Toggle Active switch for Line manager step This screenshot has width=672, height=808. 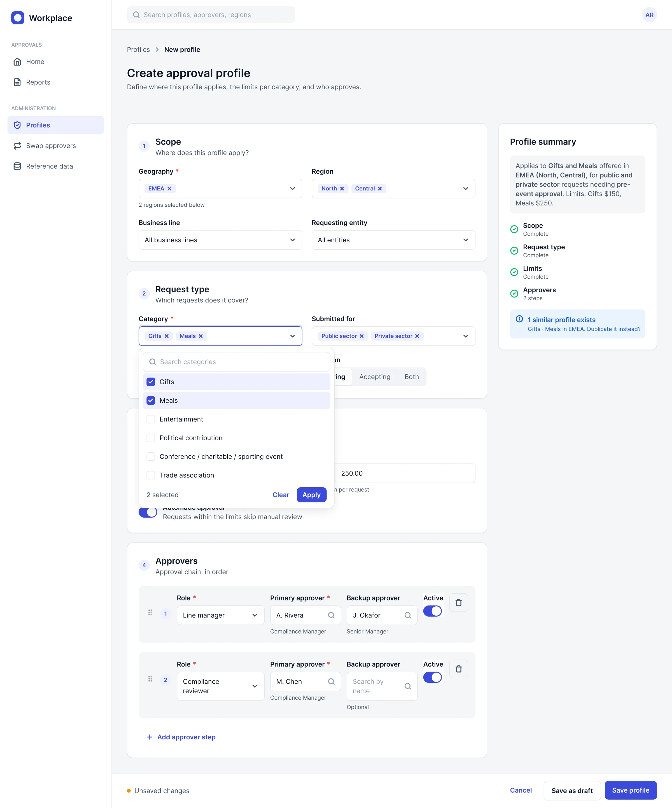pos(432,611)
